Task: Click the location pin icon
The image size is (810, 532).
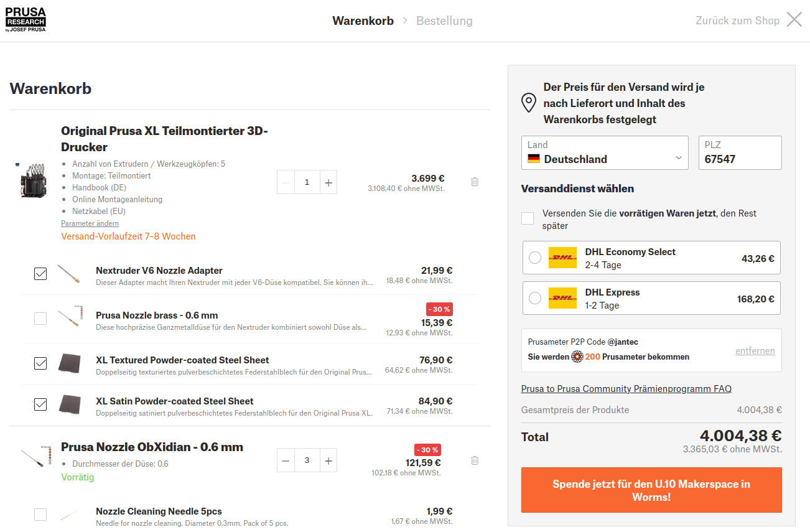Action: pyautogui.click(x=529, y=103)
